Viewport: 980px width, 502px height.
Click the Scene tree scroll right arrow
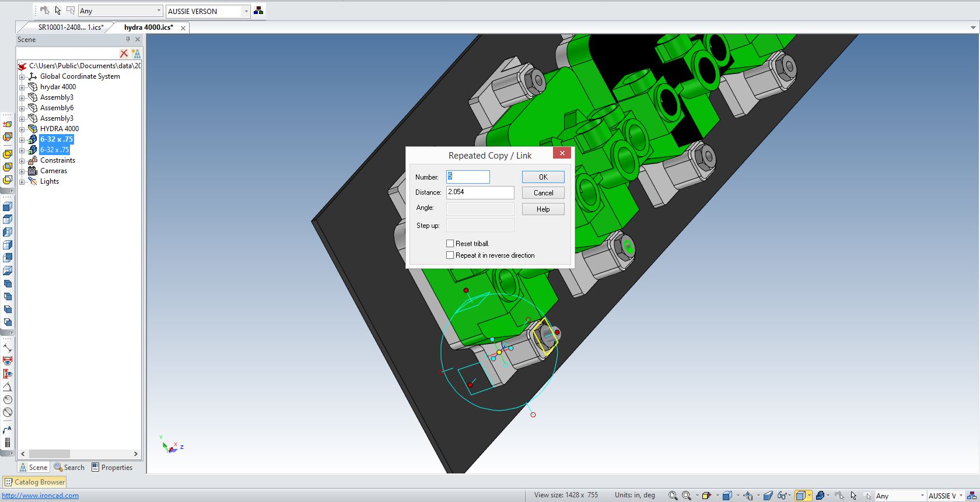click(136, 454)
